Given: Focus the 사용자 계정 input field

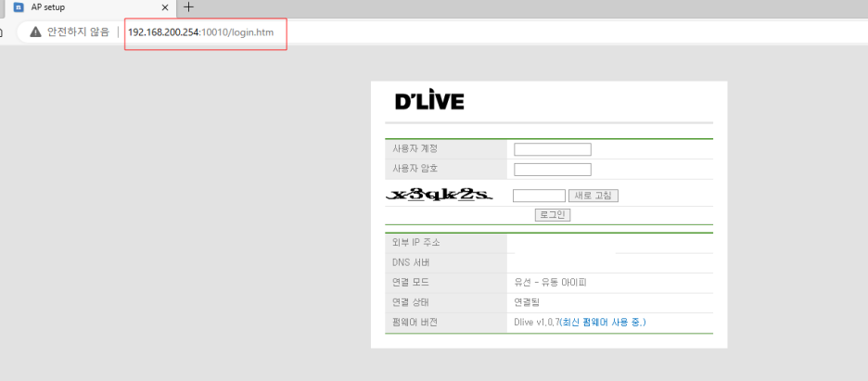Looking at the screenshot, I should point(553,149).
